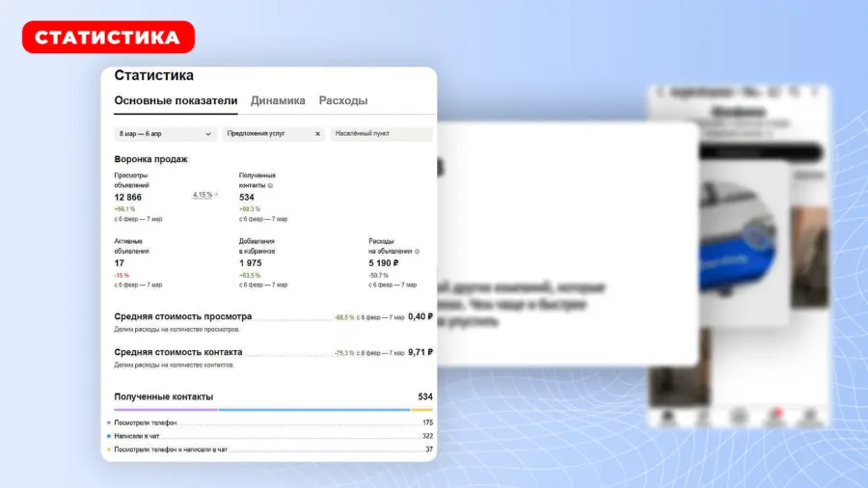
Task: Click the red СТАТИСТИКА badge
Action: [x=108, y=37]
